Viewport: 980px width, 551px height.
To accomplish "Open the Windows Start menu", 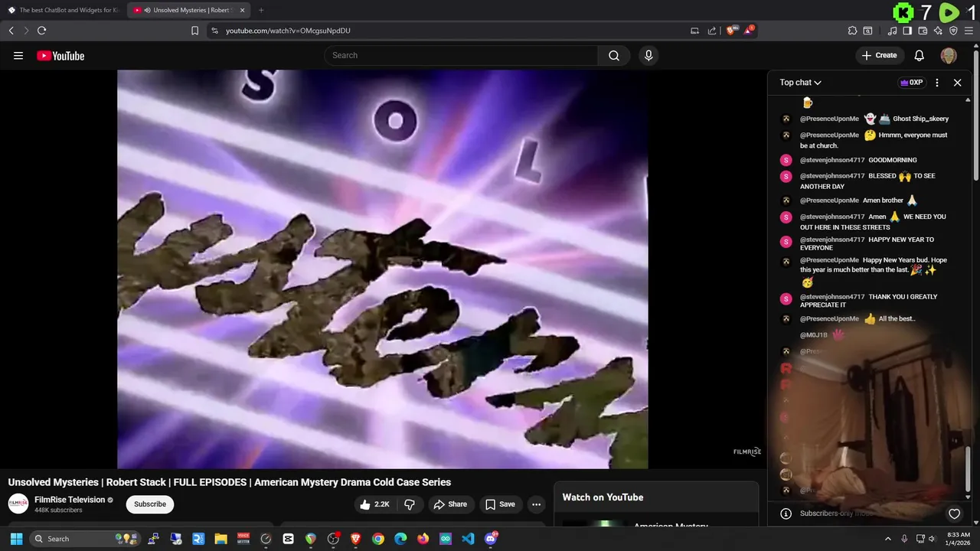I will pos(16,539).
